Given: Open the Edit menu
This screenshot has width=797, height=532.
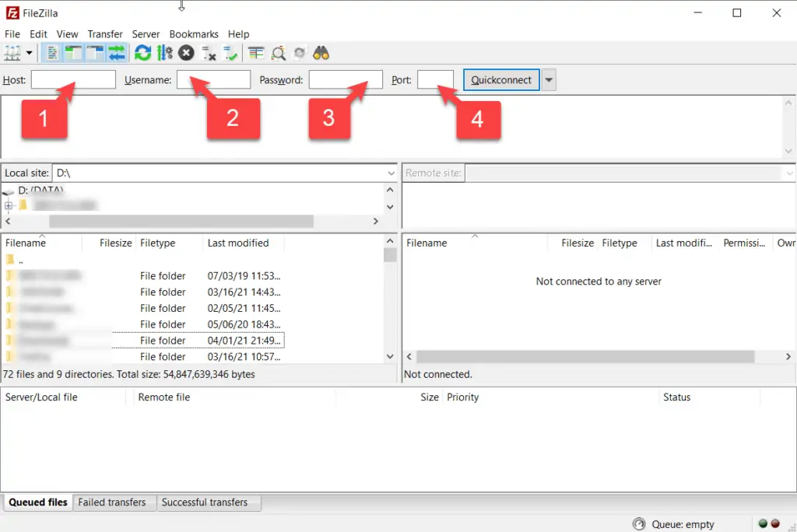Looking at the screenshot, I should tap(38, 34).
